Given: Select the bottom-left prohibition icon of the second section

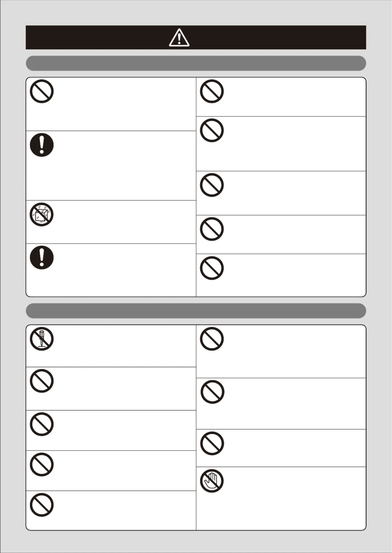Looking at the screenshot, I should [42, 505].
